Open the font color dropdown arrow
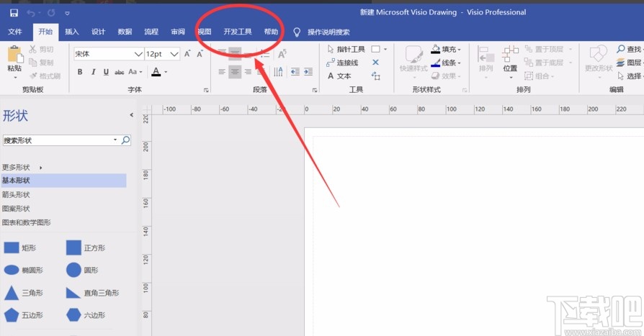 166,72
